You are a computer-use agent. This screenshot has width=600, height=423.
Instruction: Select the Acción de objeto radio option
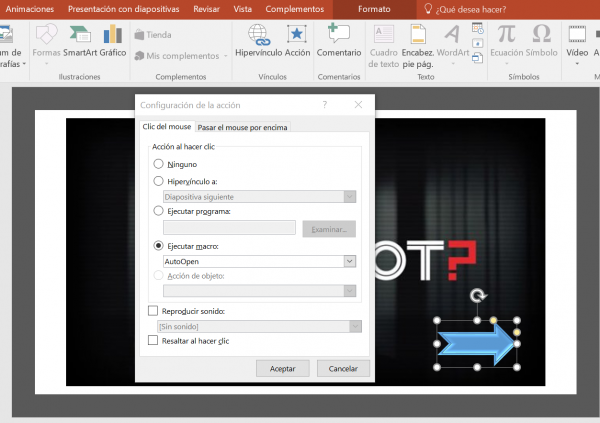point(158,276)
